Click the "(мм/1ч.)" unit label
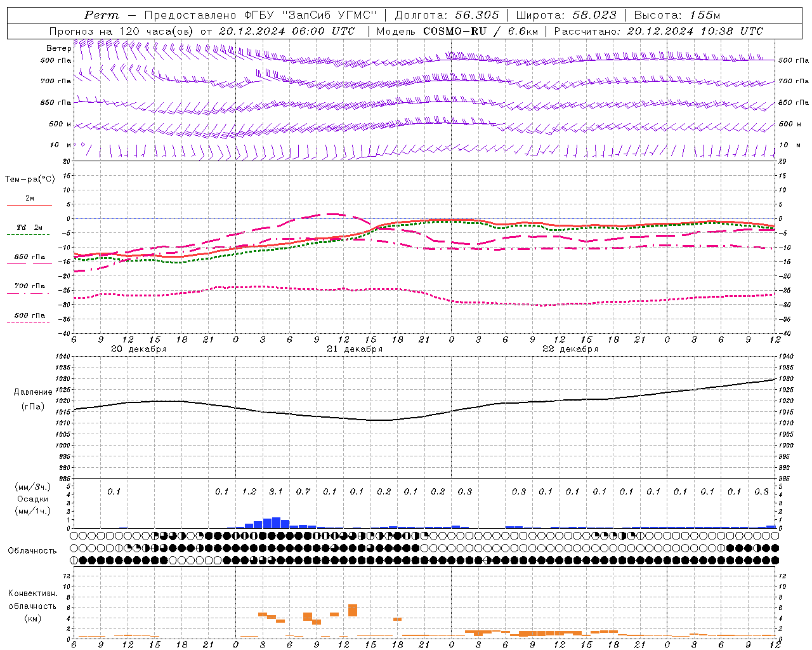The width and height of the screenshot is (812, 650). [32, 511]
